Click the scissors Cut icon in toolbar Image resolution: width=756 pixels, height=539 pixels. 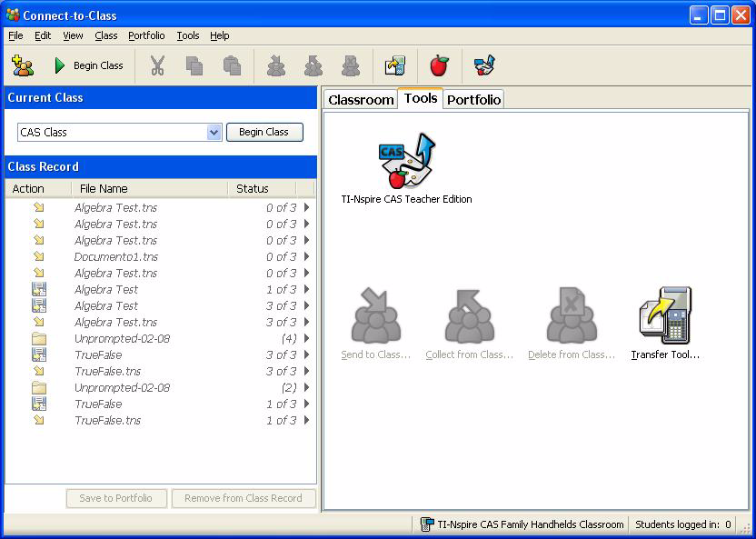point(157,65)
